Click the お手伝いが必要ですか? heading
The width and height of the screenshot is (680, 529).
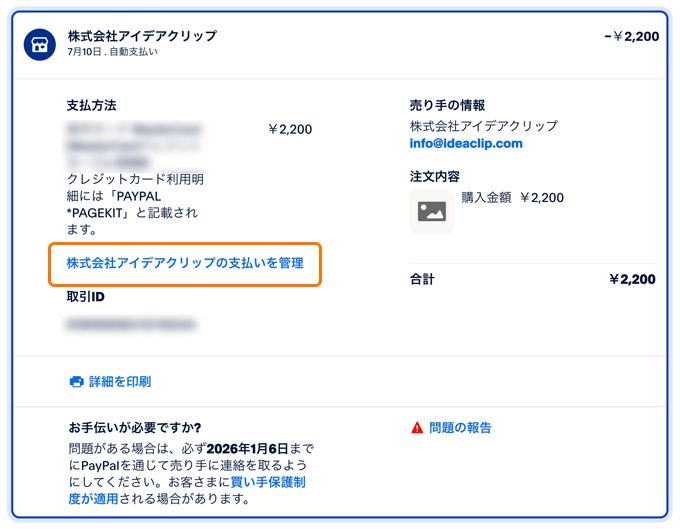pyautogui.click(x=135, y=428)
